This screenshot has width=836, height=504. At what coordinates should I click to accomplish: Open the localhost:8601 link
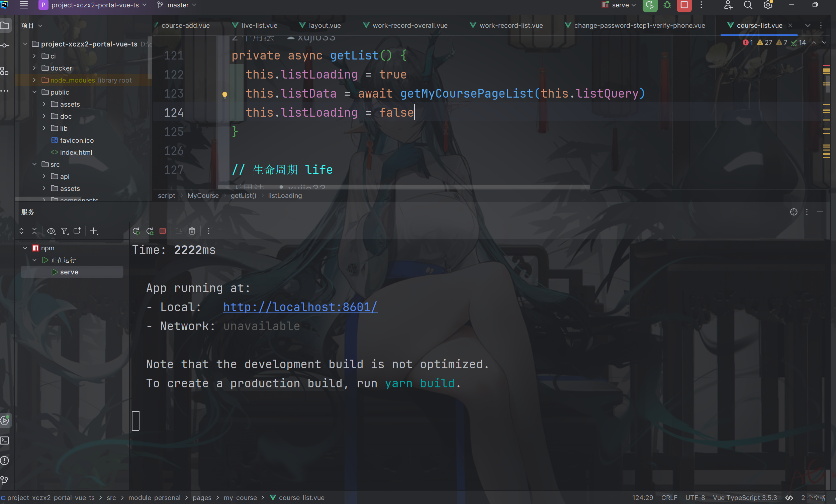pyautogui.click(x=300, y=307)
